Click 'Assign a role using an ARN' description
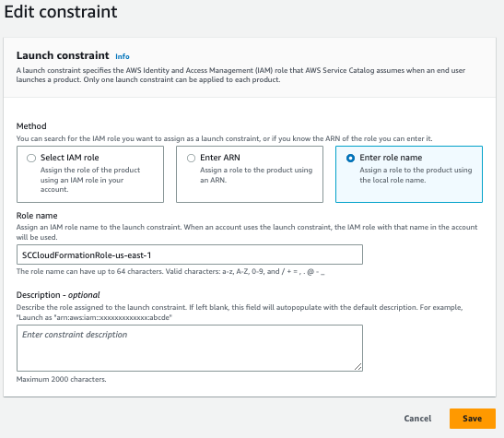The height and width of the screenshot is (438, 504). pyautogui.click(x=256, y=174)
